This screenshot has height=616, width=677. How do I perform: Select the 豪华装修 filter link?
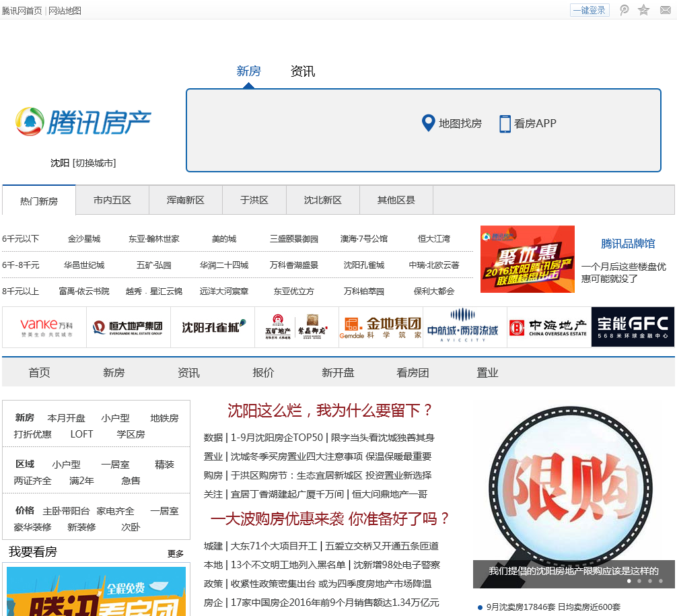[x=33, y=527]
